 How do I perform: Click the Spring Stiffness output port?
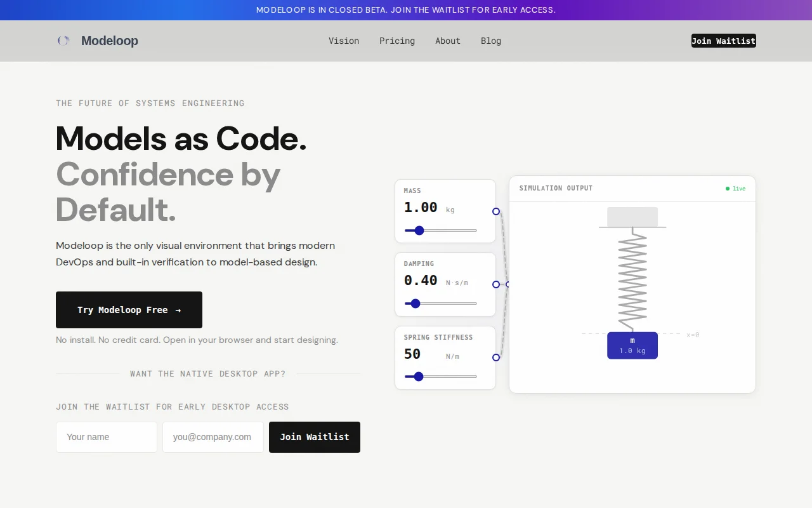[x=496, y=358]
